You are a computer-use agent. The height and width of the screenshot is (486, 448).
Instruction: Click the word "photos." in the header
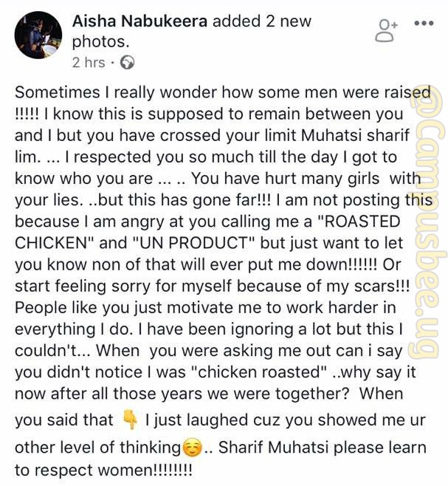point(100,42)
